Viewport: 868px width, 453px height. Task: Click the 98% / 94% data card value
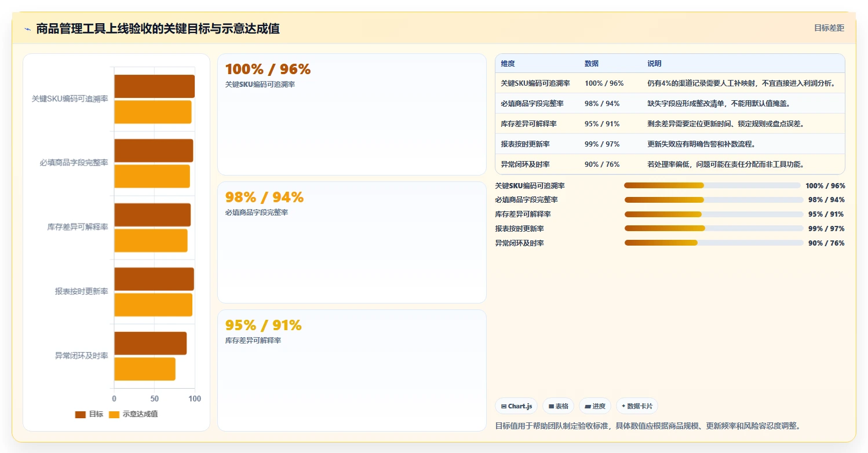tap(264, 198)
